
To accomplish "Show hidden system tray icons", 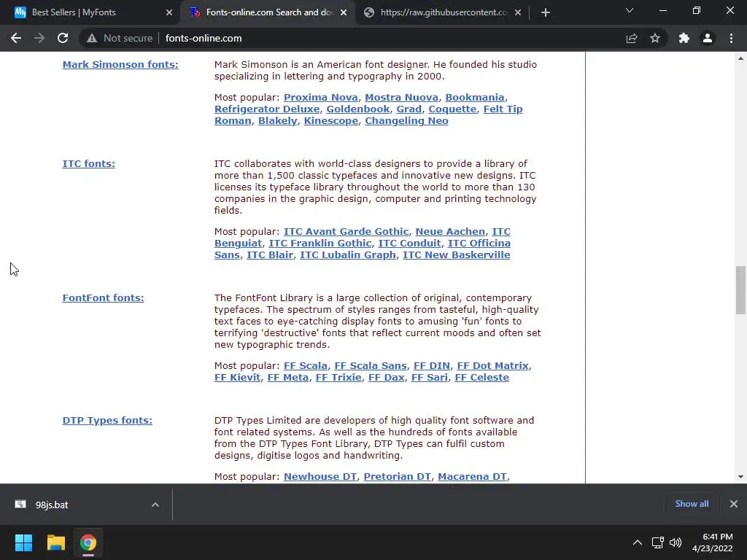I will (x=638, y=542).
